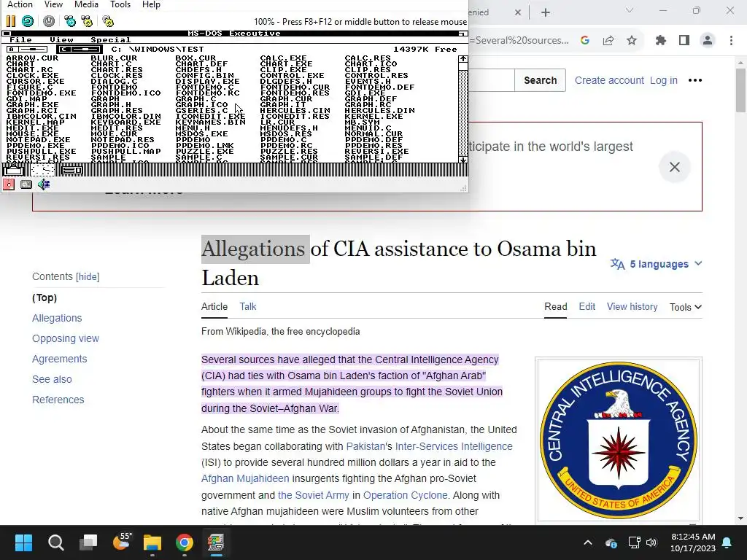Click the MS-DOS Executive zoom box

(x=462, y=34)
